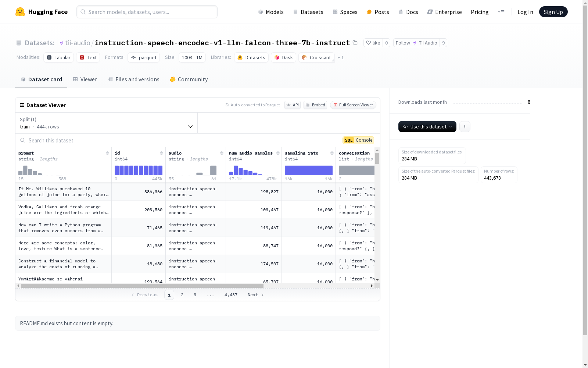Go to page 2 of results
This screenshot has height=368, width=588.
[x=182, y=295]
